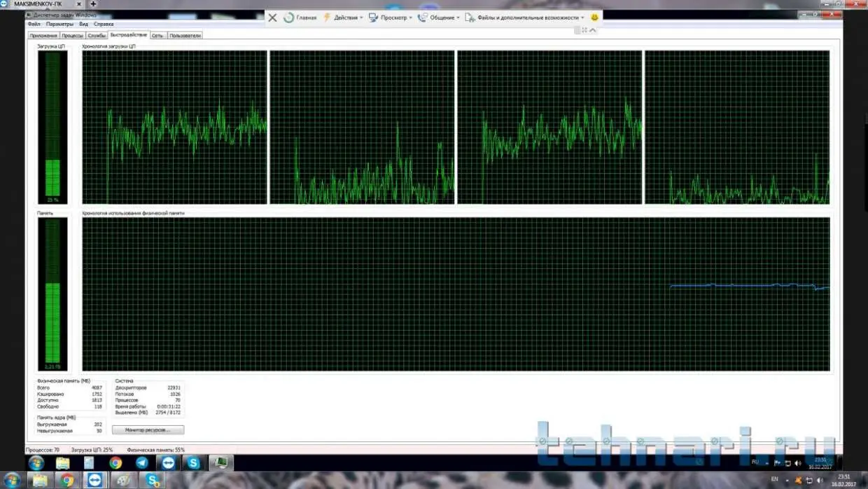
Task: Click the Главная home icon in TeamViewer toolbar
Action: pos(288,18)
